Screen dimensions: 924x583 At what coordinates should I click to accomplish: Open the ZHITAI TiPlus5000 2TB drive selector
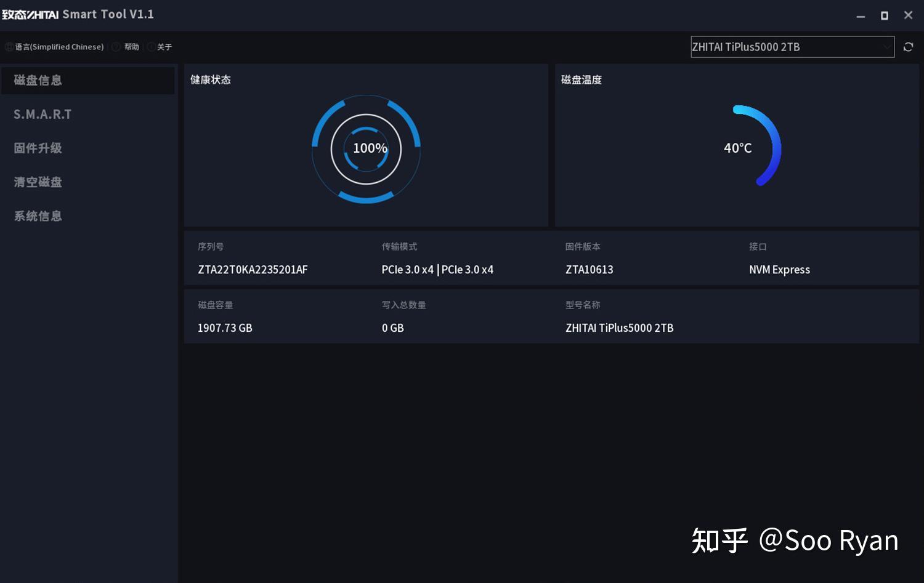coord(792,47)
